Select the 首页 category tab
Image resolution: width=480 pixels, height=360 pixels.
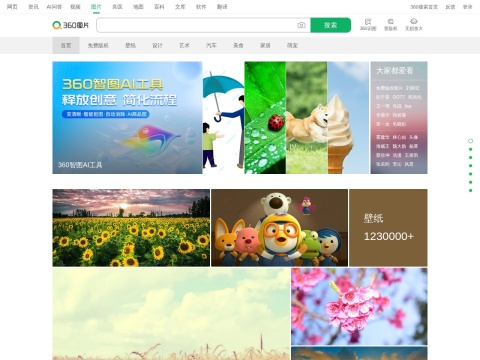tap(66, 45)
